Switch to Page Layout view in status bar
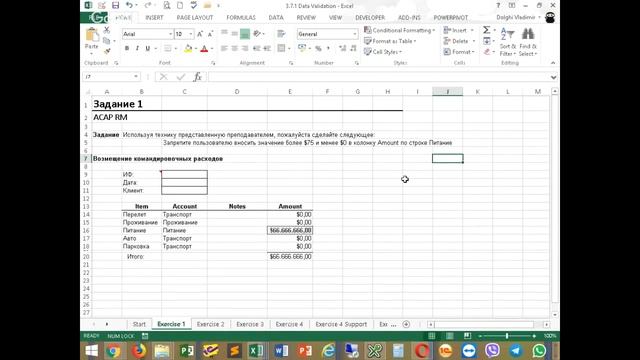 tap(449, 336)
